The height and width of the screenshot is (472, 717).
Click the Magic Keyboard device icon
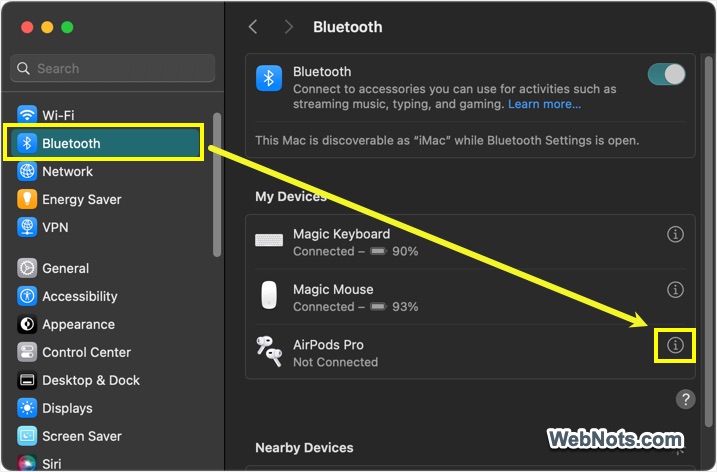pyautogui.click(x=269, y=240)
